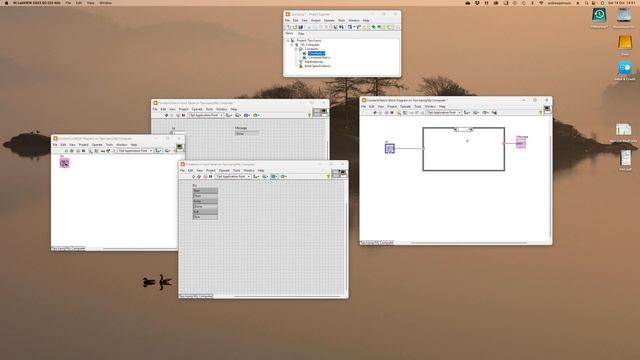Open Align Objects in the string array front panel
The image size is (640, 360).
point(256,177)
